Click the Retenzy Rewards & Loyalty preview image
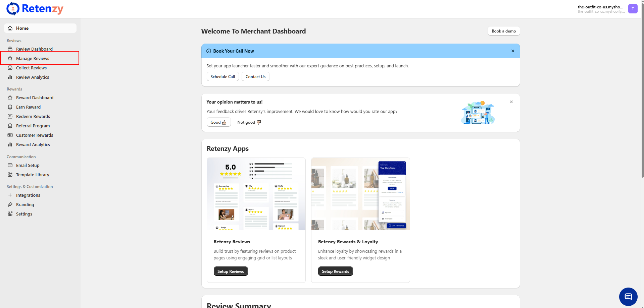 [x=360, y=194]
